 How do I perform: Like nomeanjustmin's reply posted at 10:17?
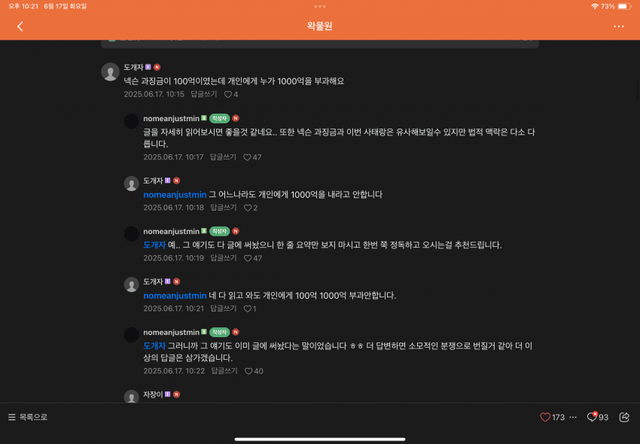point(247,158)
